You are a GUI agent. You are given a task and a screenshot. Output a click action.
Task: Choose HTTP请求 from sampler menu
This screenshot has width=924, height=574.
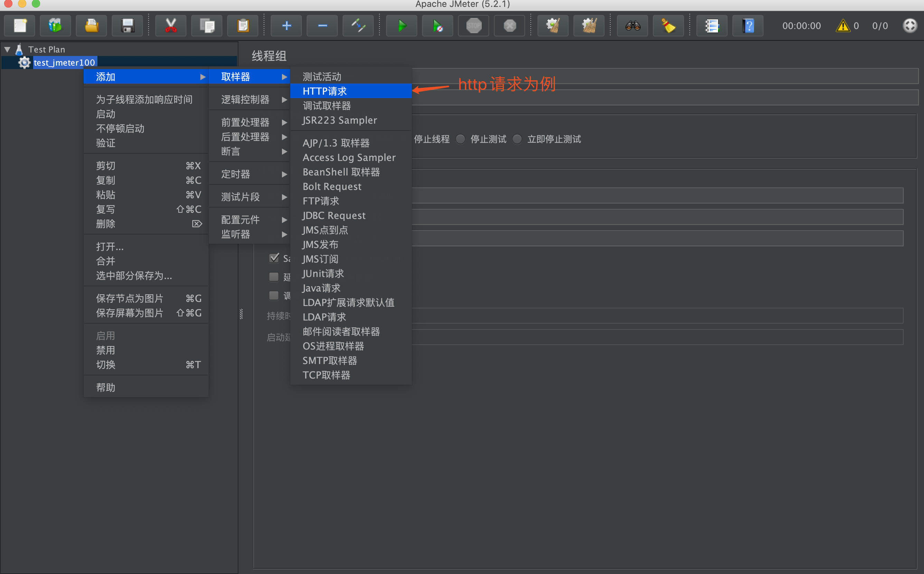351,91
